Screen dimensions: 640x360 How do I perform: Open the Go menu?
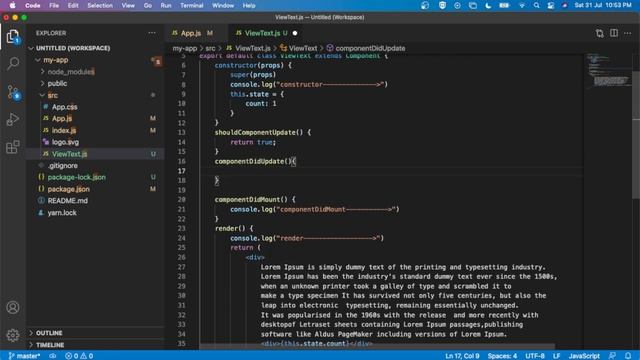pos(148,5)
